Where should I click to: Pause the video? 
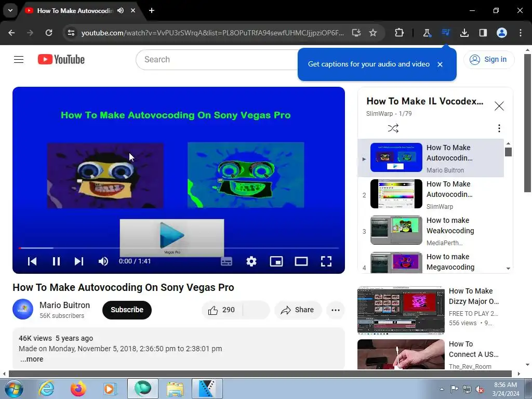coord(56,261)
